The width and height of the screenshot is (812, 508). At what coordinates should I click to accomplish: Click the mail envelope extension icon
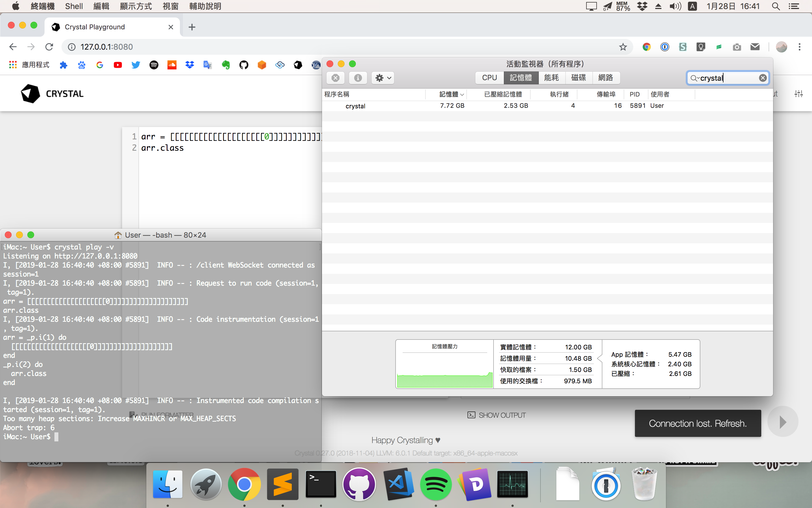click(x=755, y=47)
